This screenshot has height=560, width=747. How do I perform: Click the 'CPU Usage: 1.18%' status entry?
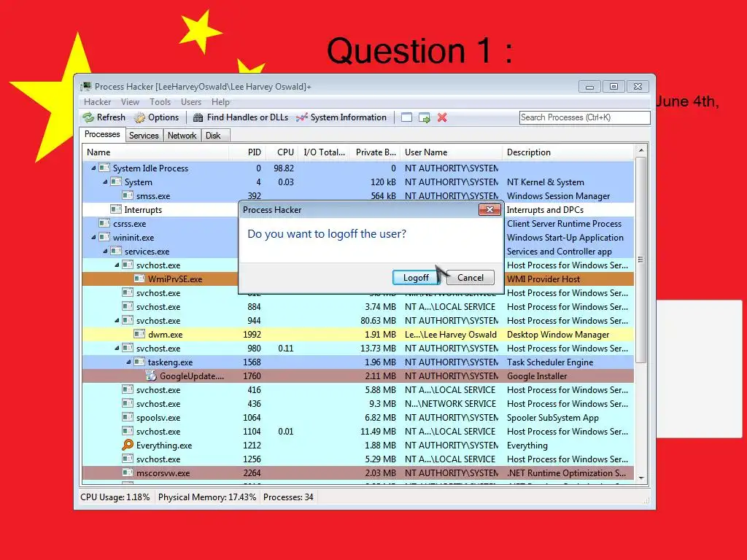[115, 497]
